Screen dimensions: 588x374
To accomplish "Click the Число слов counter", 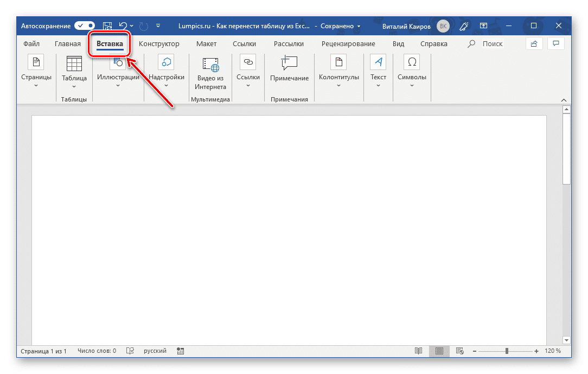I will (96, 351).
